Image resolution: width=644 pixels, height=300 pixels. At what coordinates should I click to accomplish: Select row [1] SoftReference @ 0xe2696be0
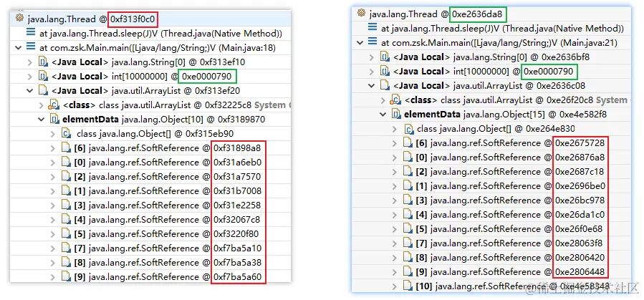tap(492, 186)
